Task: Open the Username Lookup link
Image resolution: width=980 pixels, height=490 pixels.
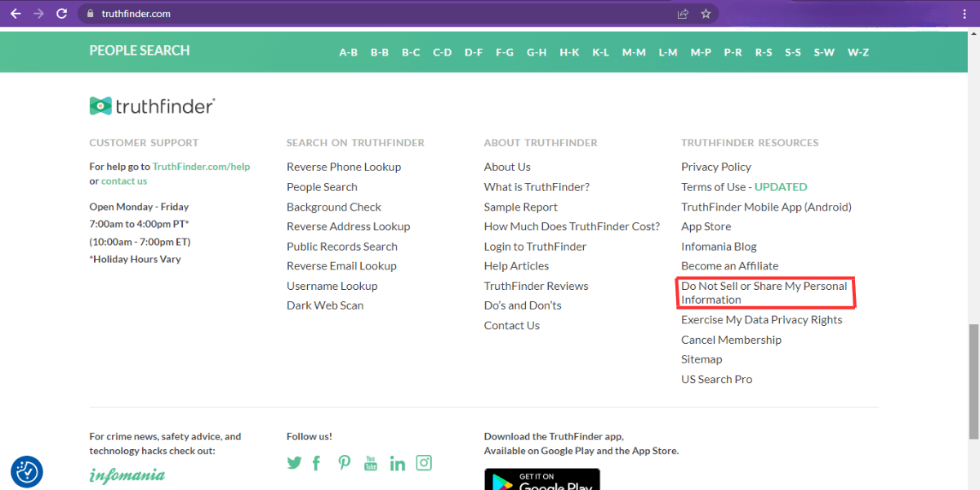Action: coord(332,286)
